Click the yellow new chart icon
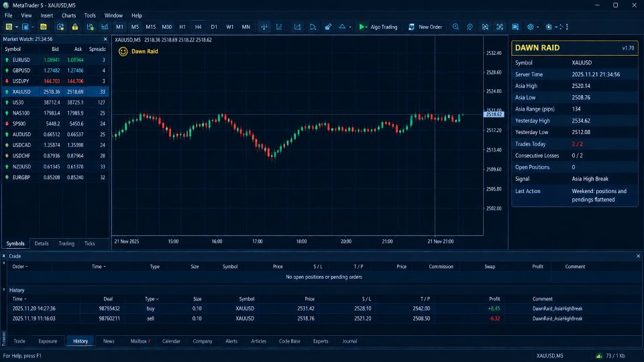Image resolution: width=644 pixels, height=362 pixels. pyautogui.click(x=9, y=27)
